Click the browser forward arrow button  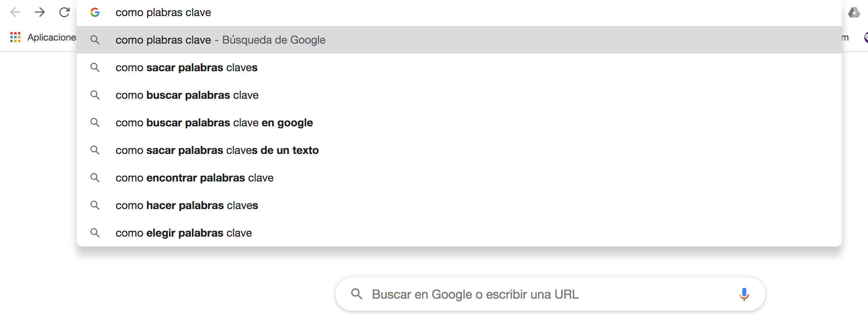(x=40, y=12)
